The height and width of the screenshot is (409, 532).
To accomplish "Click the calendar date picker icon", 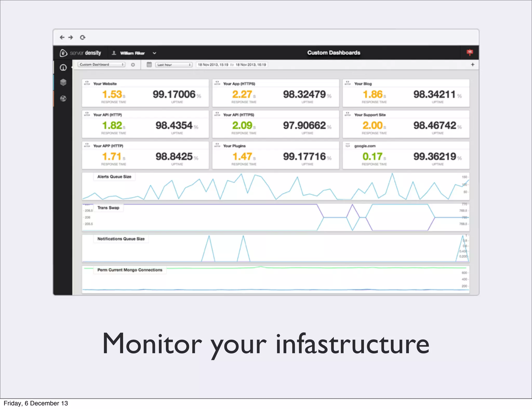I will (149, 65).
